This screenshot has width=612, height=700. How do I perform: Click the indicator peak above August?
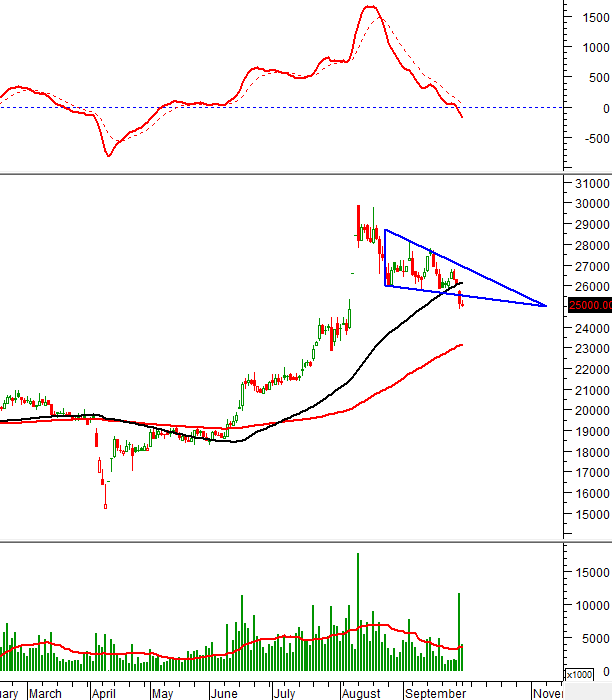[371, 8]
